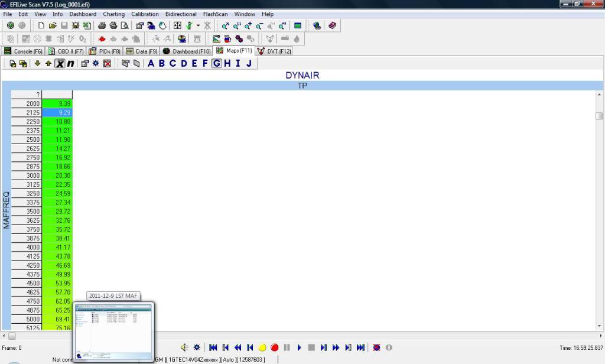
Task: Click the blue gear map settings icon
Action: click(96, 63)
